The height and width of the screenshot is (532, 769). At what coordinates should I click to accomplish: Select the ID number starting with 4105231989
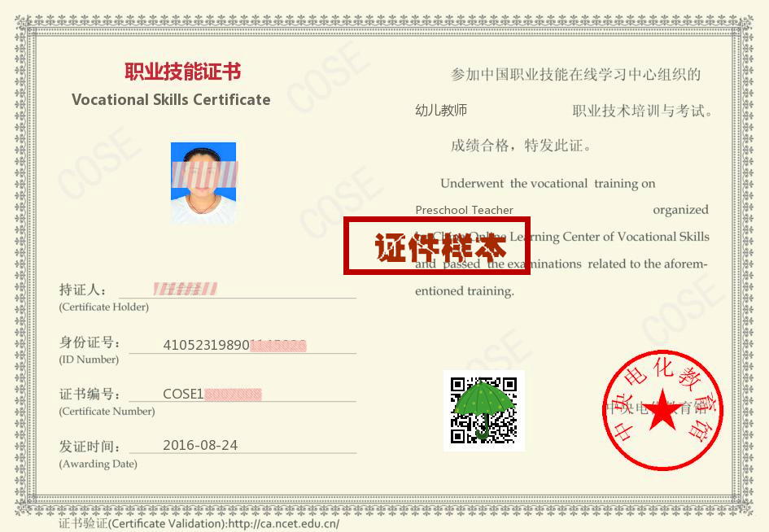click(x=234, y=345)
